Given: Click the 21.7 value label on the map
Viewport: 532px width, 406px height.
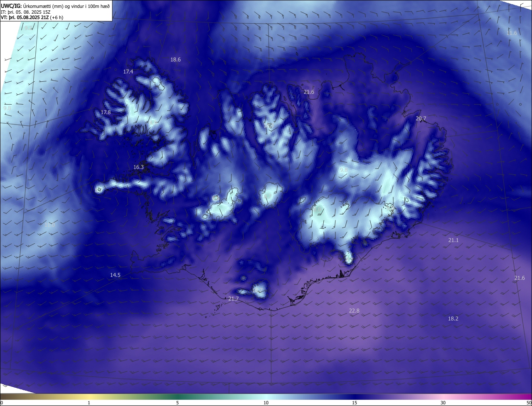Looking at the screenshot, I should click(234, 299).
